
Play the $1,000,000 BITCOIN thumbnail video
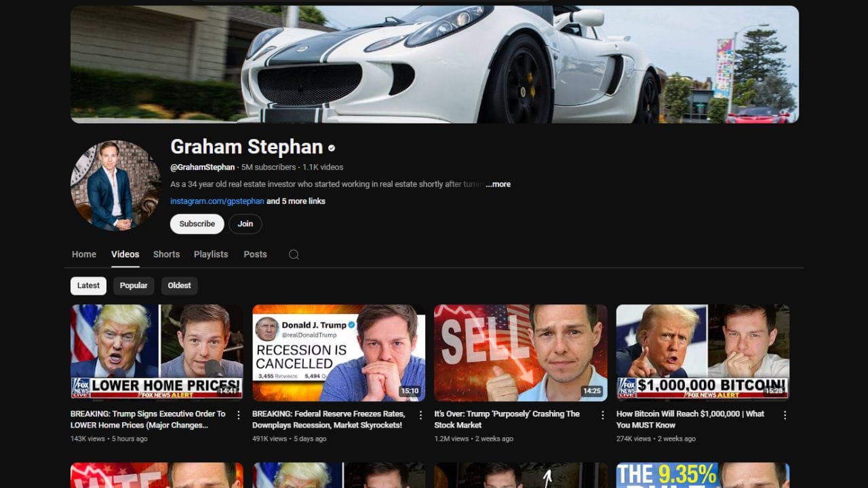point(703,352)
